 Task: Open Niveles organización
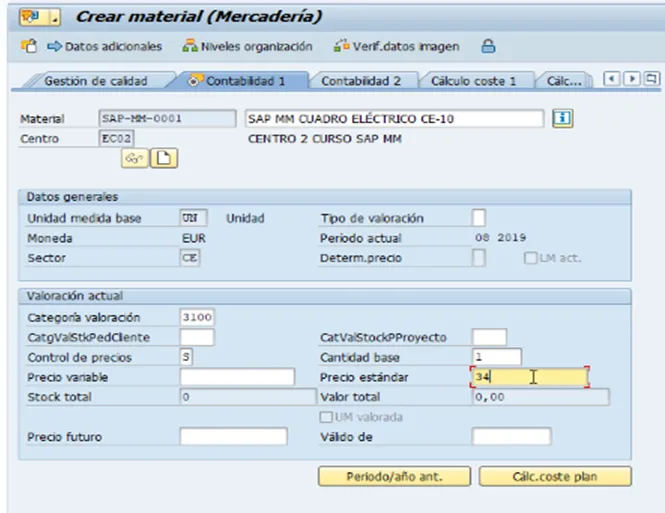click(247, 46)
